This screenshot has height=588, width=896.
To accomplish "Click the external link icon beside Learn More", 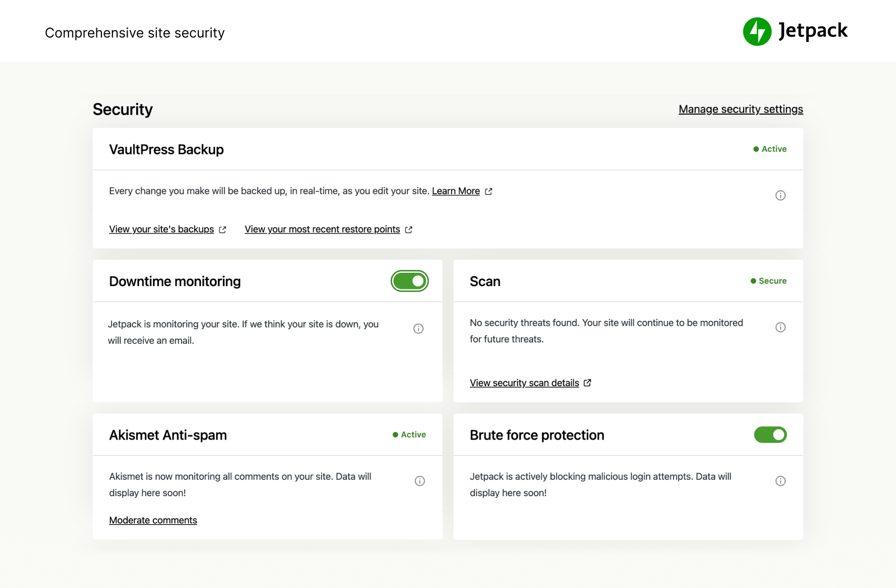I will tap(488, 191).
